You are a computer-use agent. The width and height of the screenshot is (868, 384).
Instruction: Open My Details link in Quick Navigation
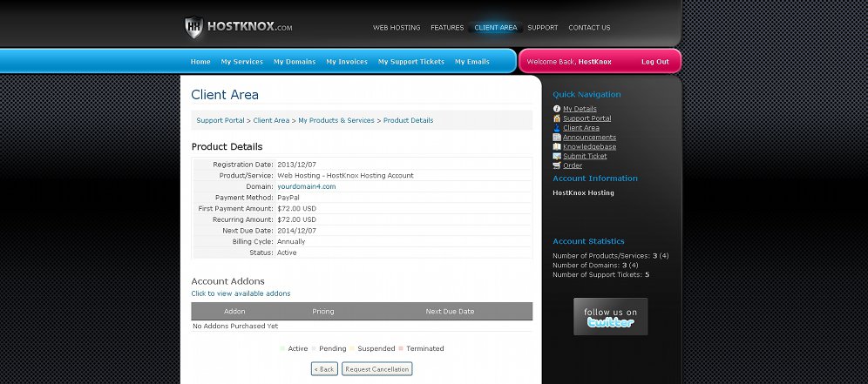point(580,109)
